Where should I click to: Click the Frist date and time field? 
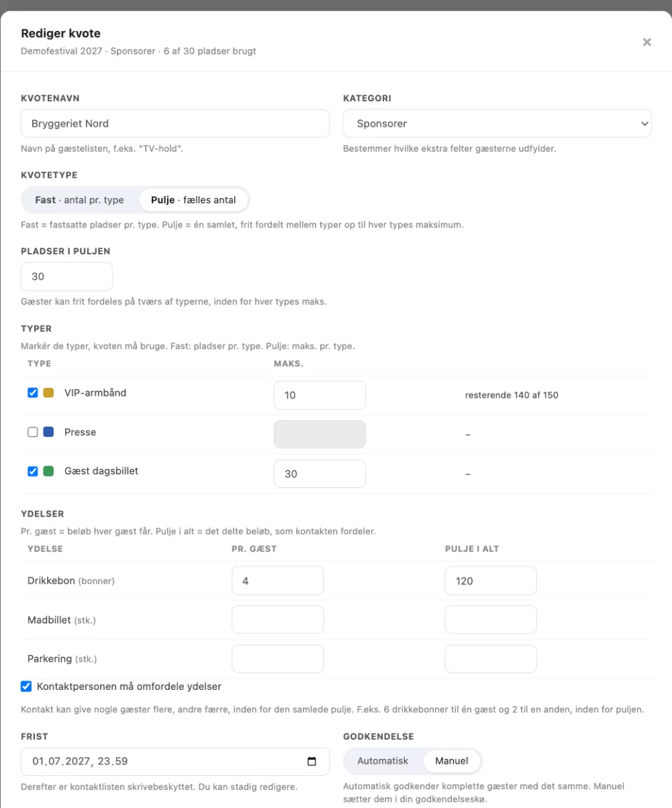tap(175, 762)
